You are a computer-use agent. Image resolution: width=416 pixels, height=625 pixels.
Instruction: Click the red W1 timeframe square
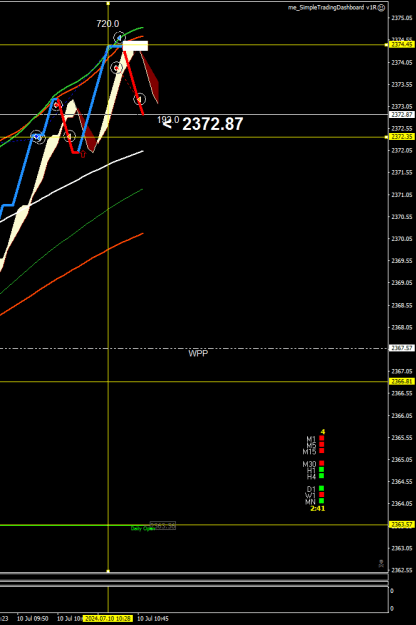(x=322, y=495)
